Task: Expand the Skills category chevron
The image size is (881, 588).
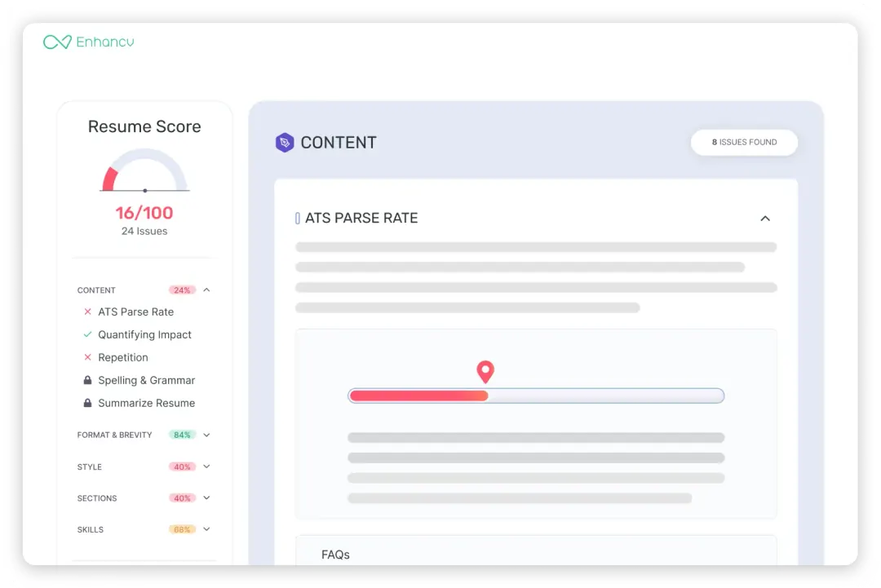Action: tap(206, 529)
